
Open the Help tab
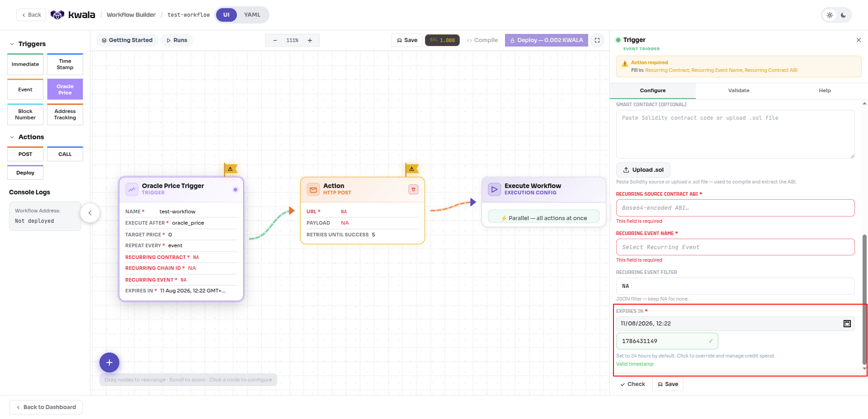(x=825, y=90)
